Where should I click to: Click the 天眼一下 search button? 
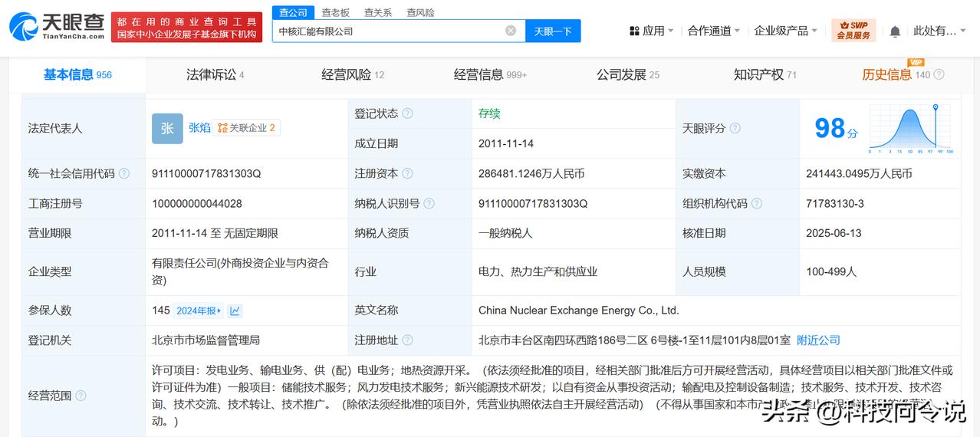pyautogui.click(x=553, y=31)
